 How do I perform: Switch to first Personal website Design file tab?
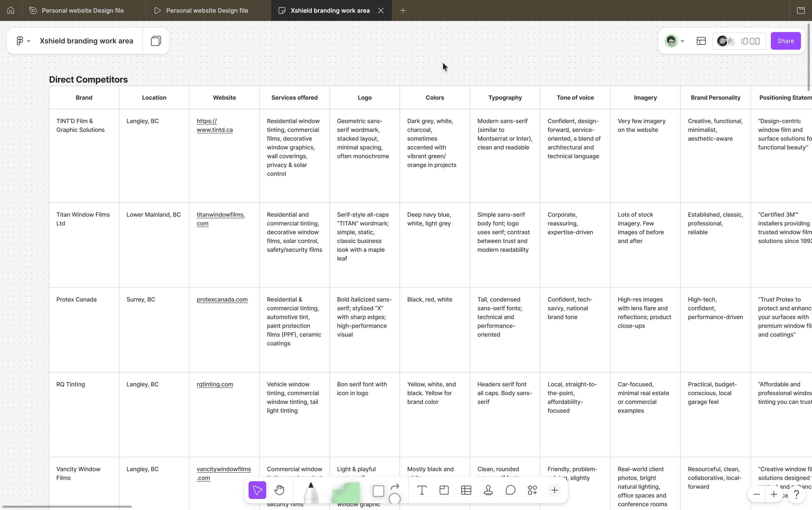pos(83,10)
